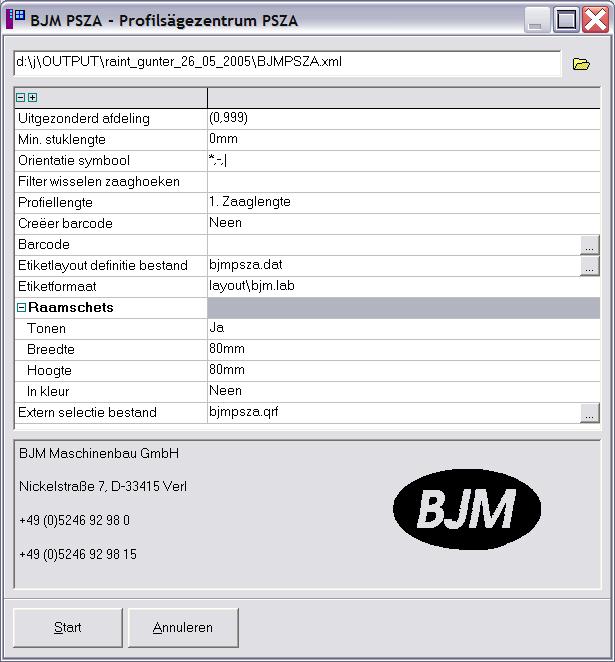Select the empty Filter wisselen zaaghoeken value
Image resolution: width=615 pixels, height=662 pixels.
(x=404, y=182)
